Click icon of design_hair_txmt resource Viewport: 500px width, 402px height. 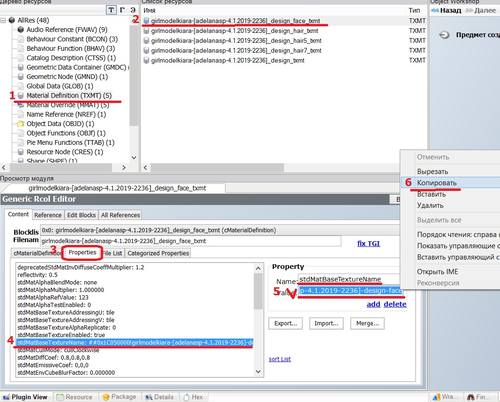[146, 31]
